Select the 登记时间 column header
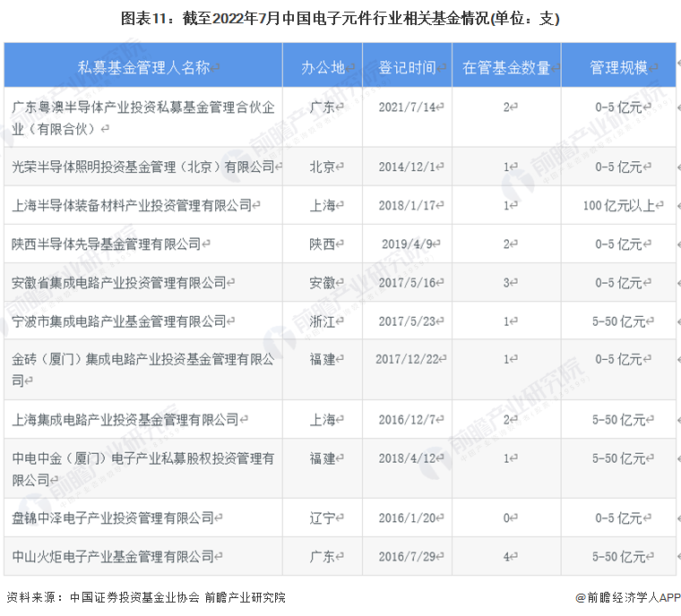Viewport: 681px width, 616px height. point(407,65)
